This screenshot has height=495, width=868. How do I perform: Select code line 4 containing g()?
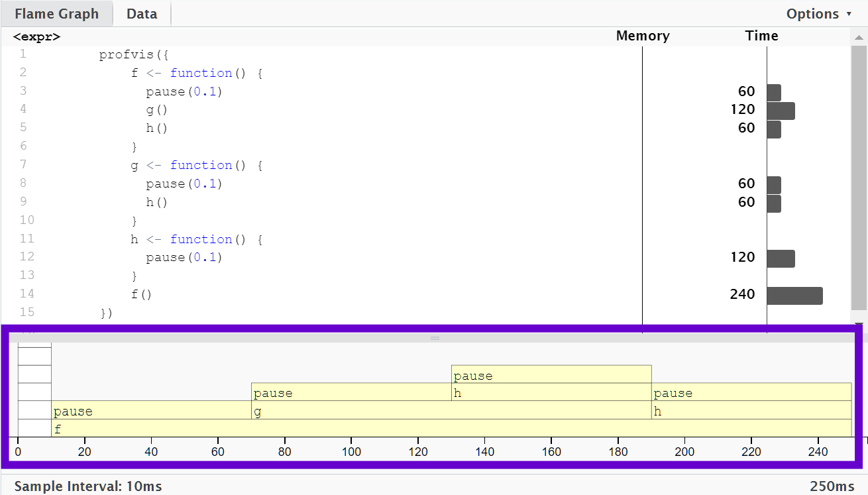point(156,109)
